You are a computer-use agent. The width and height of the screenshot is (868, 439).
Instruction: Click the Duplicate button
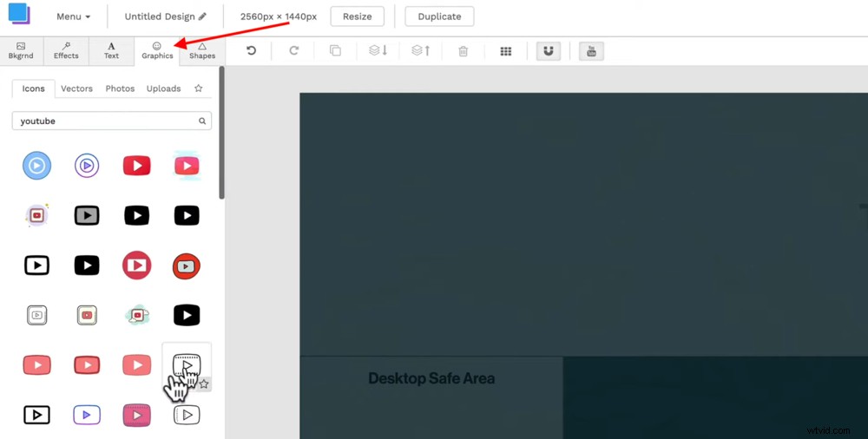pyautogui.click(x=439, y=16)
